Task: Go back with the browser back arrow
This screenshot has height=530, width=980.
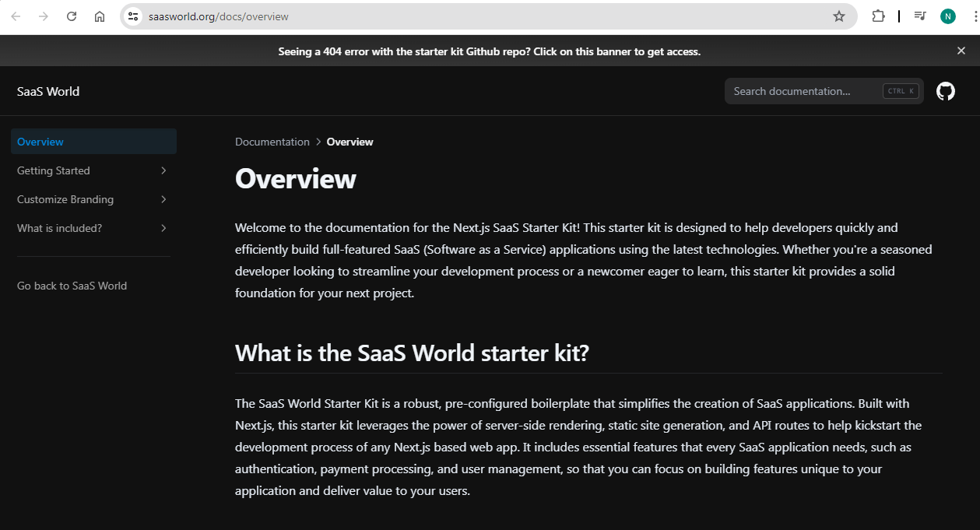Action: pos(16,16)
